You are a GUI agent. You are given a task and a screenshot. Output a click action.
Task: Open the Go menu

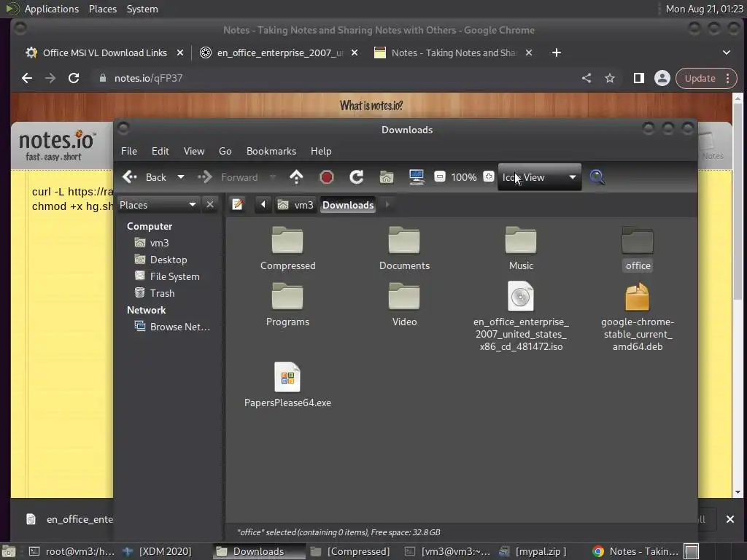(225, 151)
